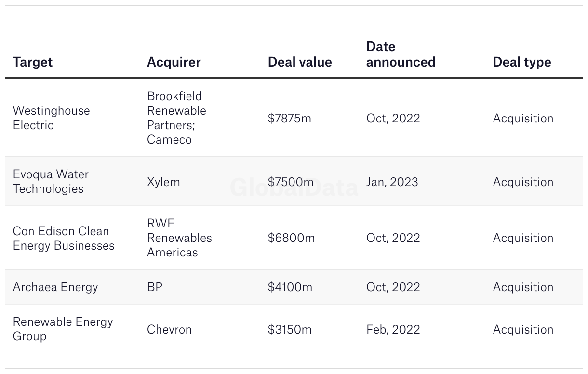Click the Acquirer column header
588x374 pixels.
click(174, 62)
